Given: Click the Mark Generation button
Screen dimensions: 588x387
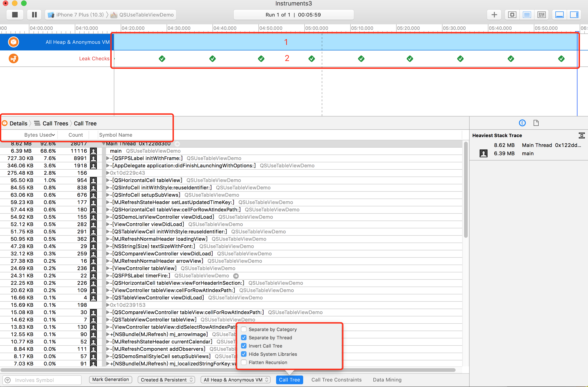Looking at the screenshot, I should coord(110,379).
